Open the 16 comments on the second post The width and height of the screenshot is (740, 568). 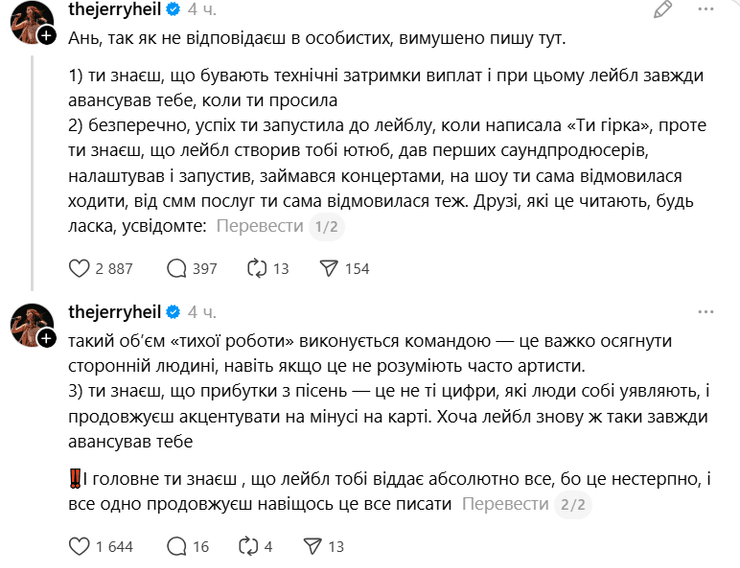tap(176, 546)
